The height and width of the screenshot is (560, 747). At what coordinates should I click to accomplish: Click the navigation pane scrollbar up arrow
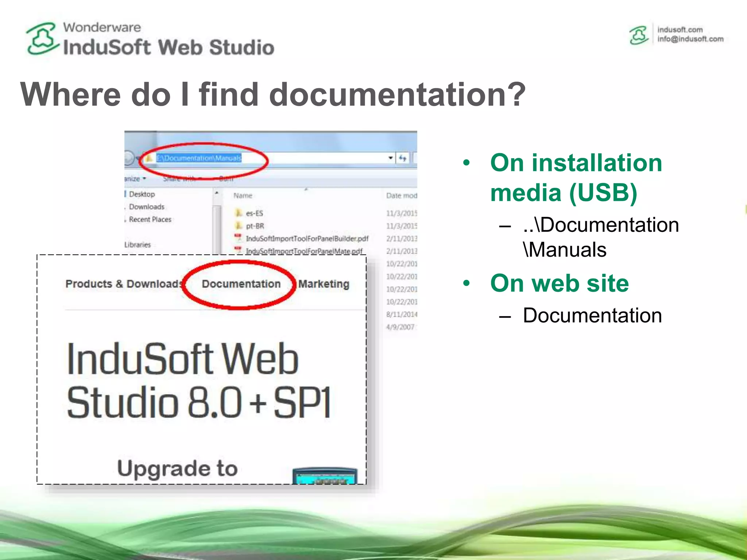[217, 193]
